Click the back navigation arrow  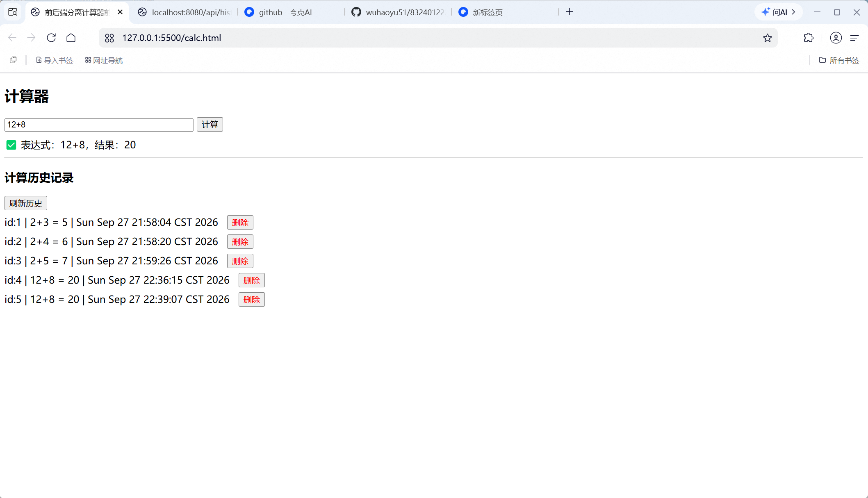12,38
